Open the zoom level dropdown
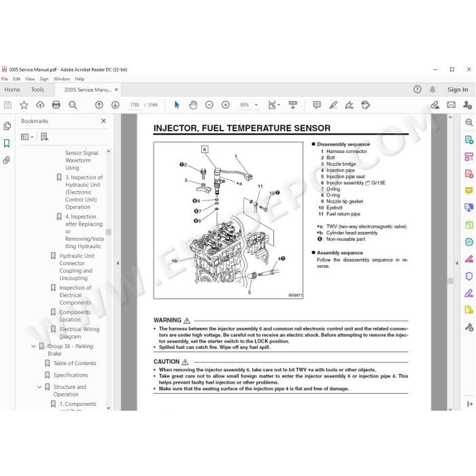476x476 pixels. (256, 105)
